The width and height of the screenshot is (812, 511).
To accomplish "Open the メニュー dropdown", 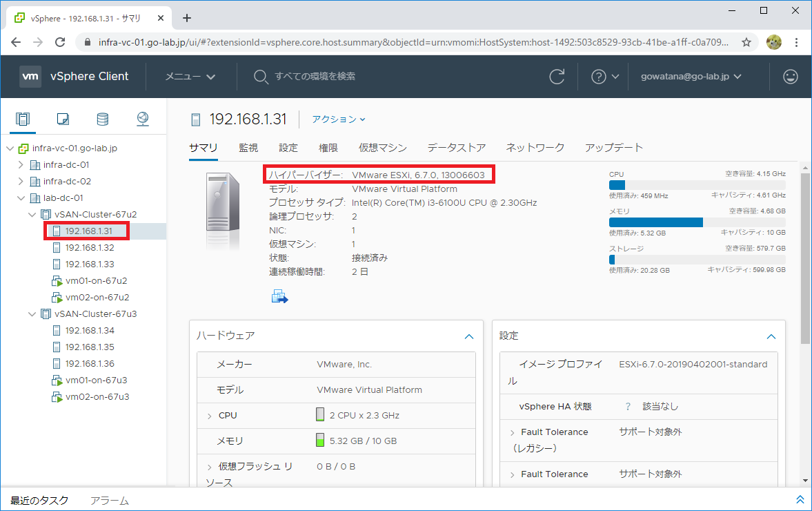I will (190, 77).
